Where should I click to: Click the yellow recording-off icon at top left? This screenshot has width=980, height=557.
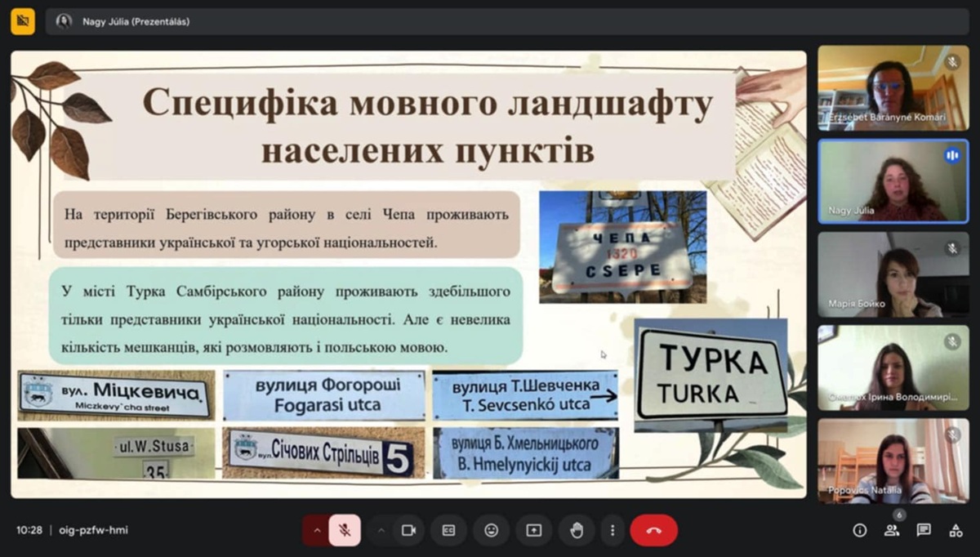click(x=22, y=21)
